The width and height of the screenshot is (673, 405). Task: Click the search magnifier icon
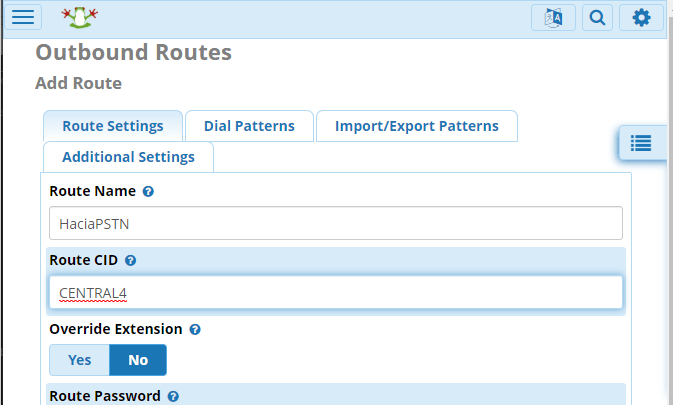click(x=597, y=17)
